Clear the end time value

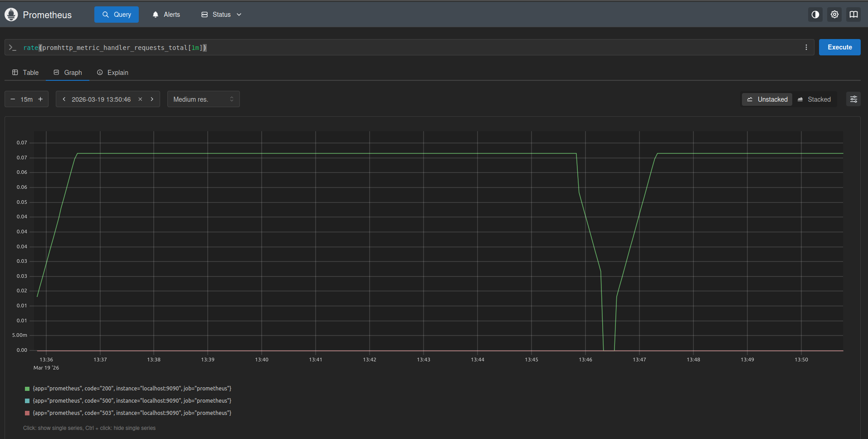point(140,99)
